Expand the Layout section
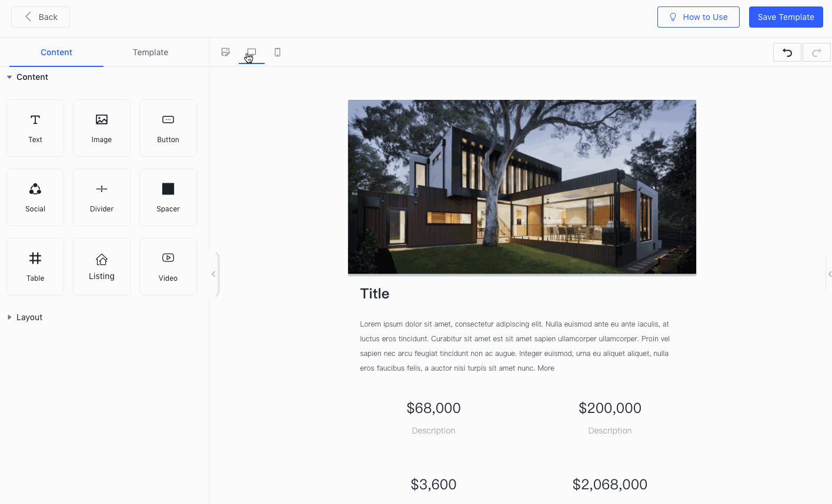832x504 pixels. pyautogui.click(x=27, y=317)
